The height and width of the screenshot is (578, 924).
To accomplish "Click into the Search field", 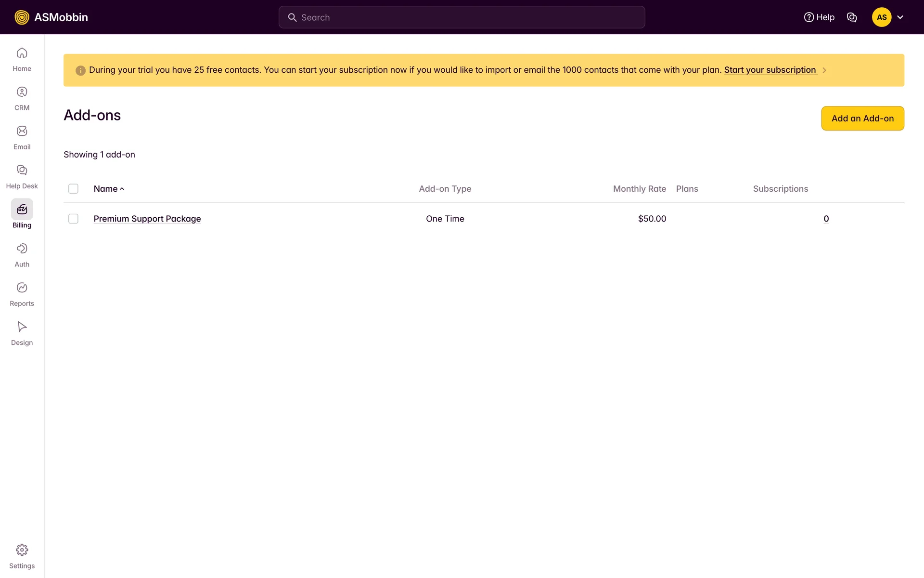I will point(462,17).
